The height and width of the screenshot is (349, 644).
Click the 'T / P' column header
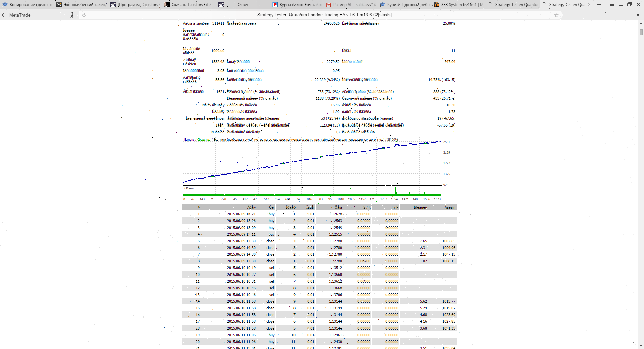point(395,207)
